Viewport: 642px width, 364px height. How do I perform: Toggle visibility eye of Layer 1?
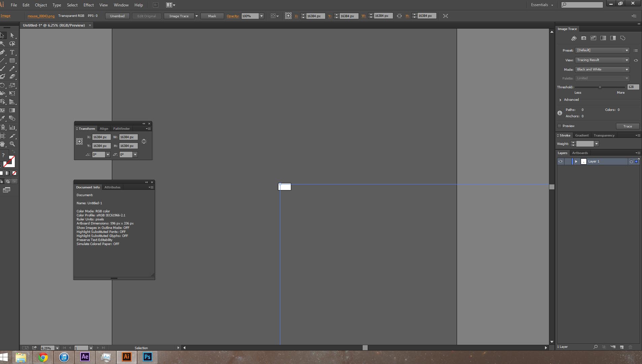(560, 161)
